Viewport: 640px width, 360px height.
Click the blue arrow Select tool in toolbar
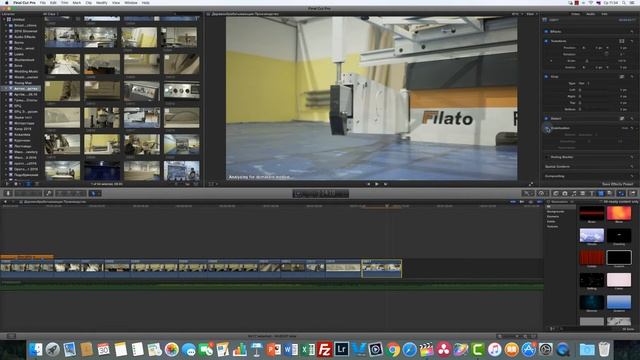coord(93,193)
